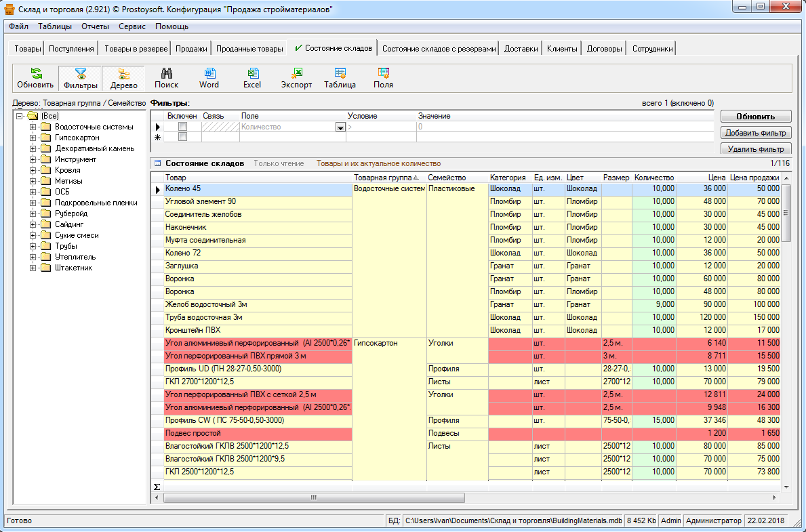Enable the Количество filter checkbox
This screenshot has width=806, height=532.
(182, 127)
